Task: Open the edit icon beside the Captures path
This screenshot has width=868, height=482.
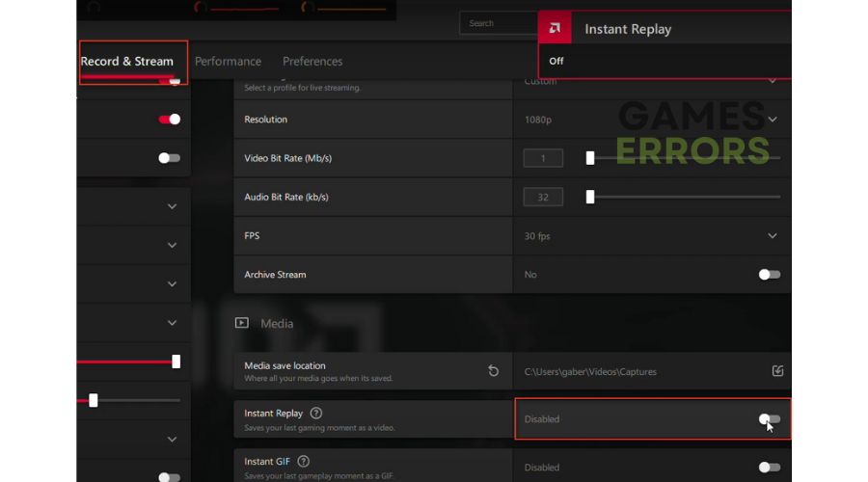Action: 777,371
